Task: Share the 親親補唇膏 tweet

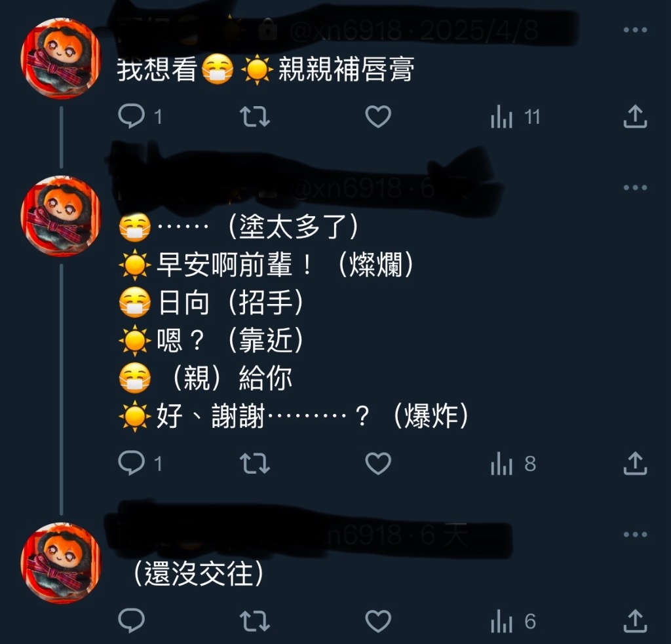Action: (x=636, y=117)
